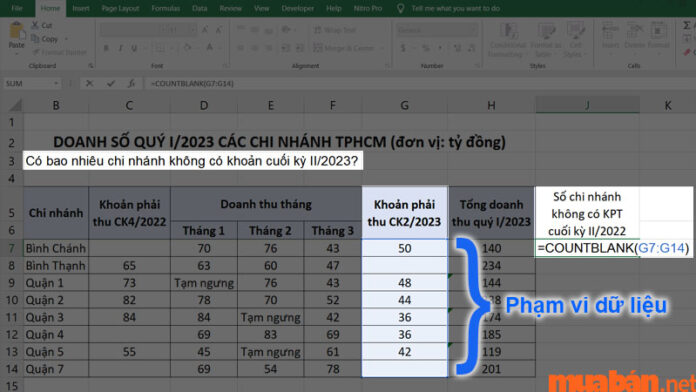
Task: Click the Cut scissors icon
Action: tap(35, 25)
